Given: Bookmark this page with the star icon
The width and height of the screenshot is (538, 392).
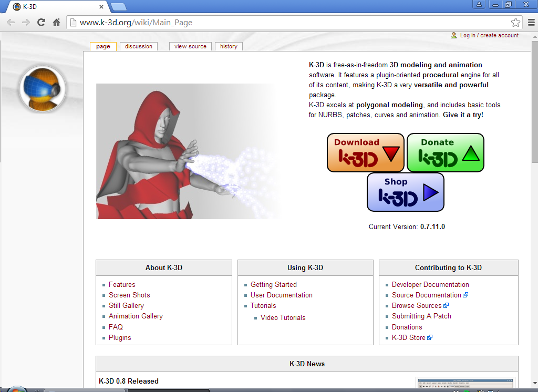Looking at the screenshot, I should [515, 23].
